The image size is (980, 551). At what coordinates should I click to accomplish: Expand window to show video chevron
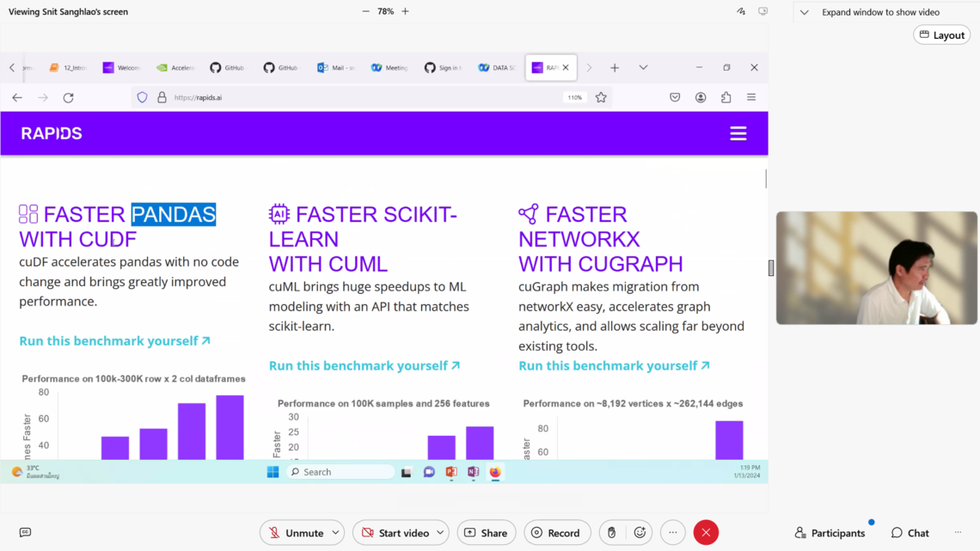(804, 13)
